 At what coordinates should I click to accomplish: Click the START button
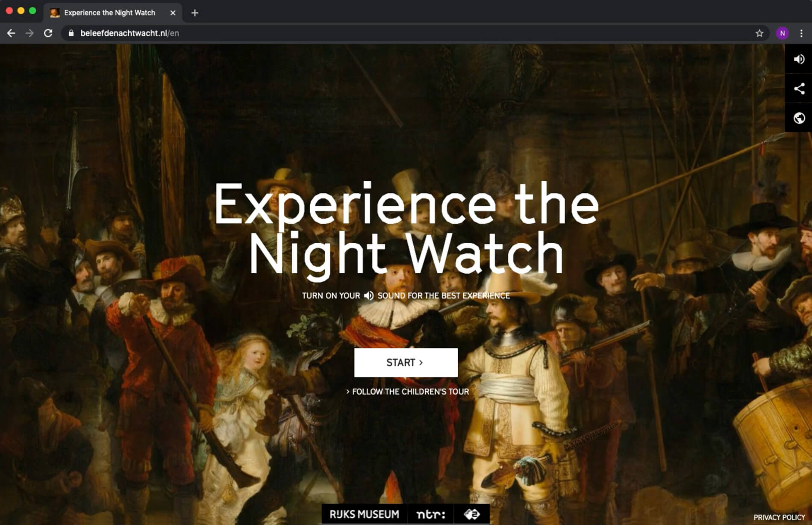[x=406, y=363]
